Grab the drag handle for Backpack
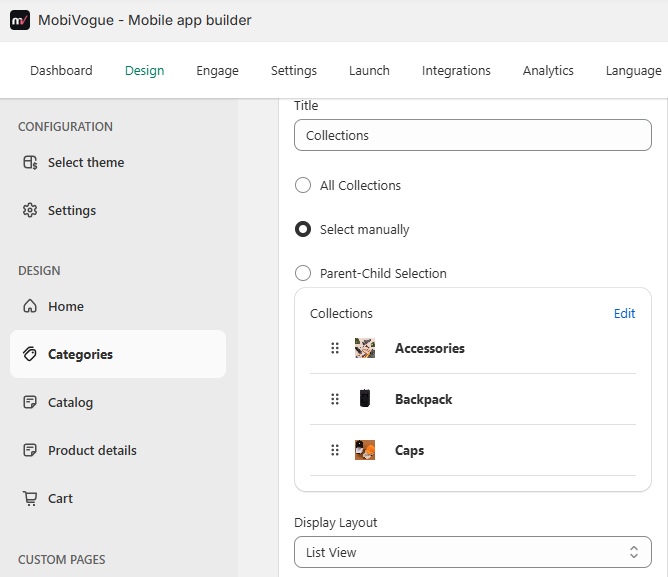The image size is (668, 577). point(335,399)
